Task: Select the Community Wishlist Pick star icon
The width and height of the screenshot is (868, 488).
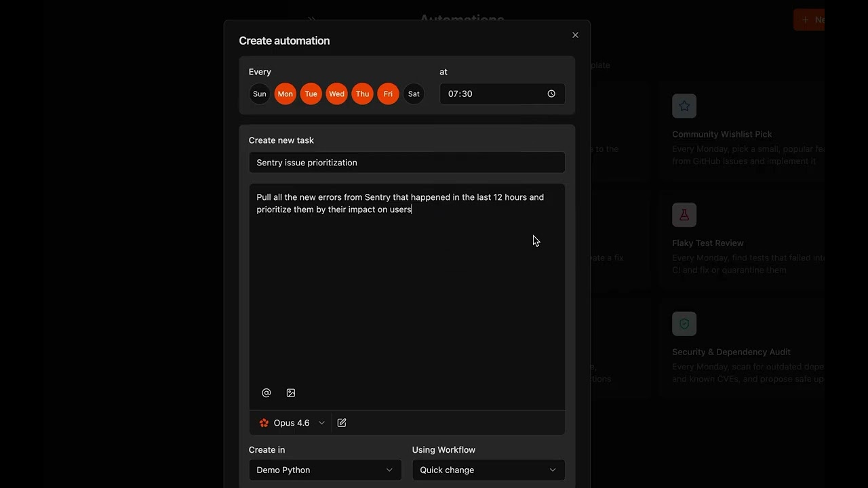Action: click(684, 106)
